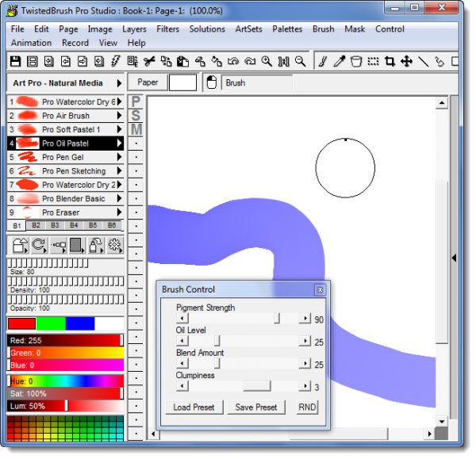Open the Filters menu
This screenshot has height=459, width=476.
pyautogui.click(x=167, y=29)
